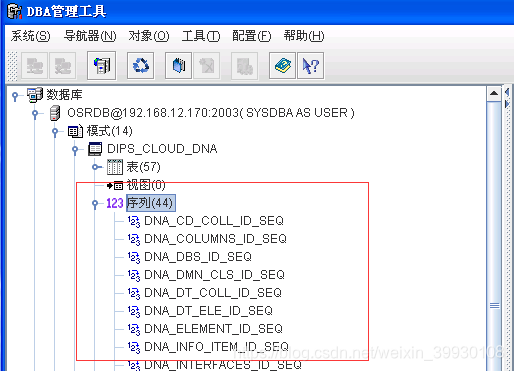Click the DBA管理工具 title bar app icon

click(x=15, y=12)
